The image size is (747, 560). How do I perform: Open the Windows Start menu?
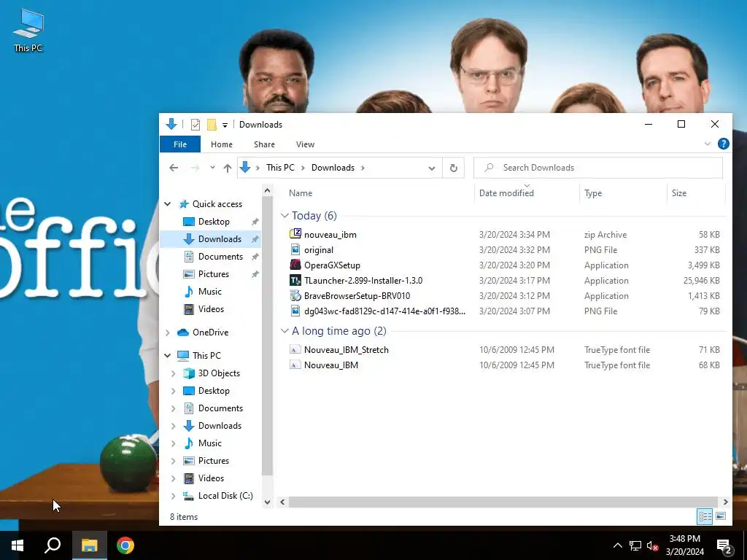(18, 545)
